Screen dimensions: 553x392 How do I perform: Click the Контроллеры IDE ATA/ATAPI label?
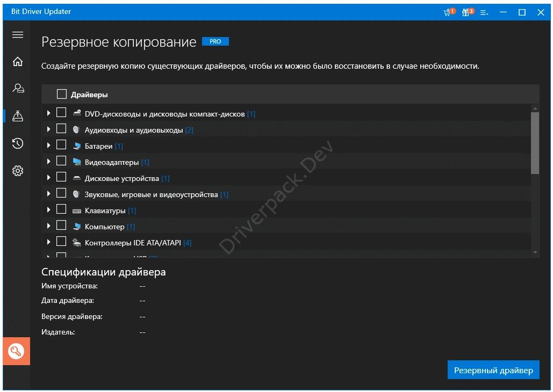click(133, 243)
